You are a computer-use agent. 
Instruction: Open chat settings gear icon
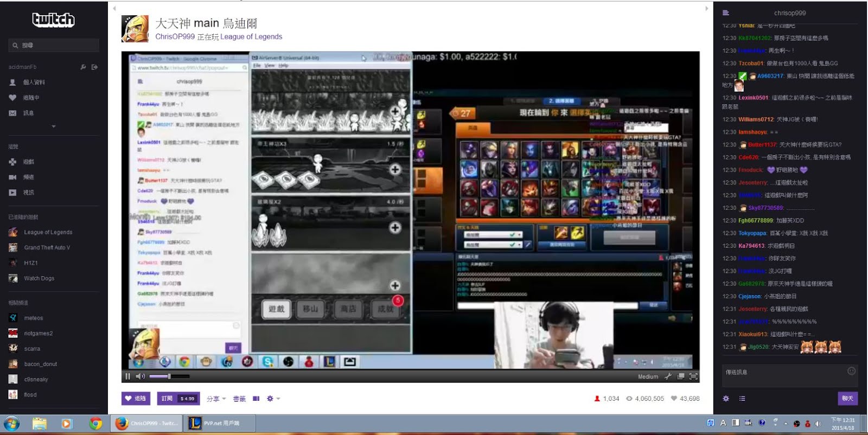click(x=726, y=399)
